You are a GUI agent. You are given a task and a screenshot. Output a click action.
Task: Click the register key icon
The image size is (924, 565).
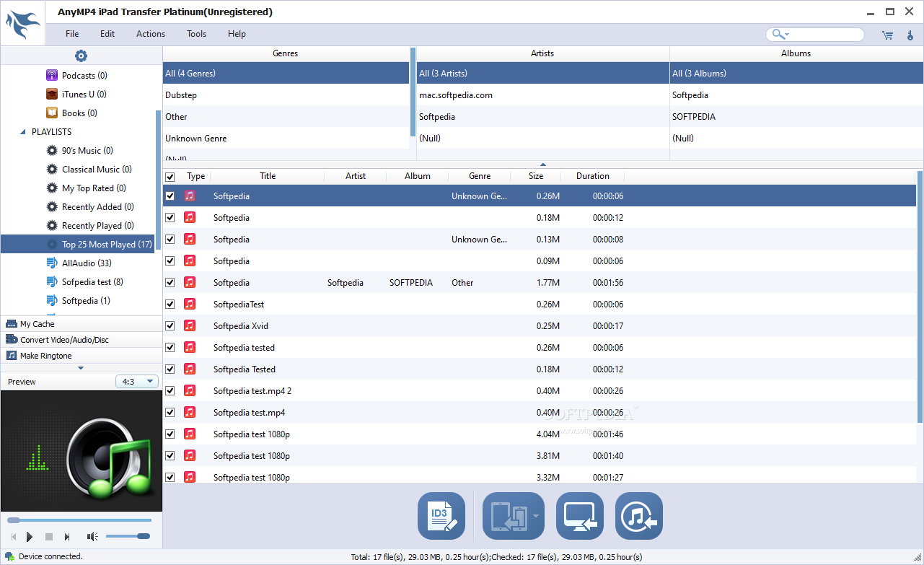(910, 35)
